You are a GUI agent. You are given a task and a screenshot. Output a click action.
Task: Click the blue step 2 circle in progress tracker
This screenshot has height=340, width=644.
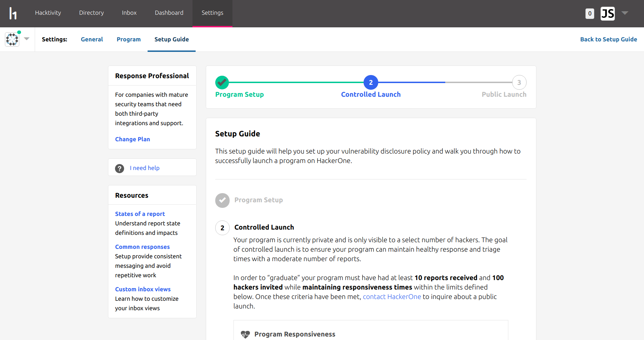point(371,82)
